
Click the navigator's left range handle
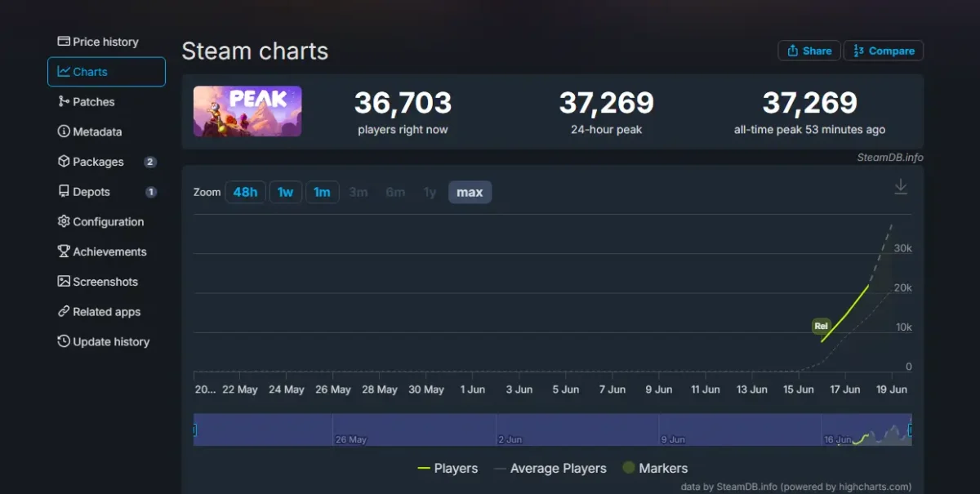coord(194,429)
